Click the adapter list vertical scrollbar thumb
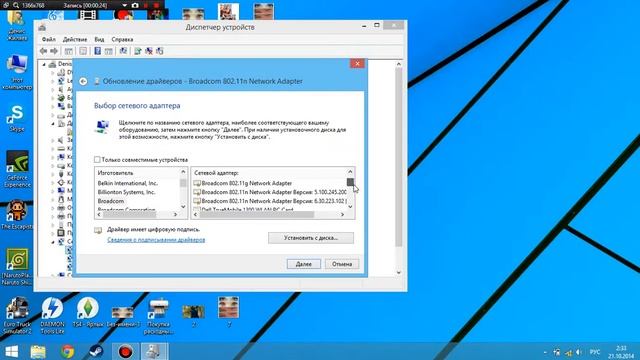The height and width of the screenshot is (360, 640). coord(350,182)
